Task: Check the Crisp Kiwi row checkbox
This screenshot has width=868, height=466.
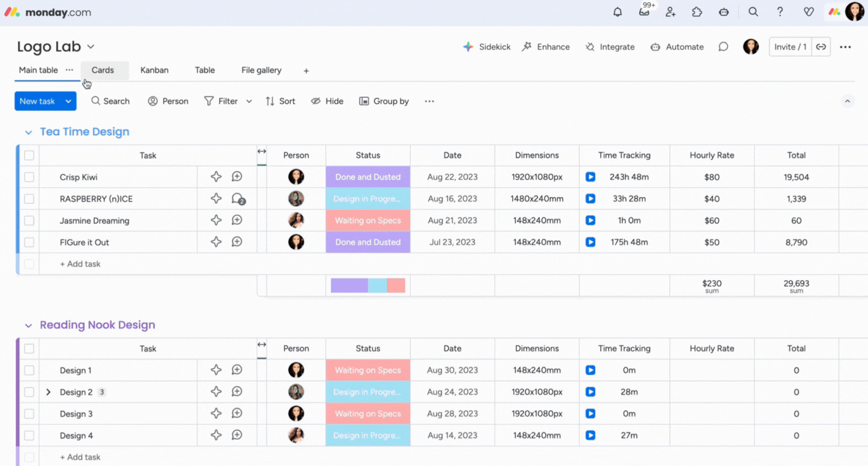Action: 29,177
